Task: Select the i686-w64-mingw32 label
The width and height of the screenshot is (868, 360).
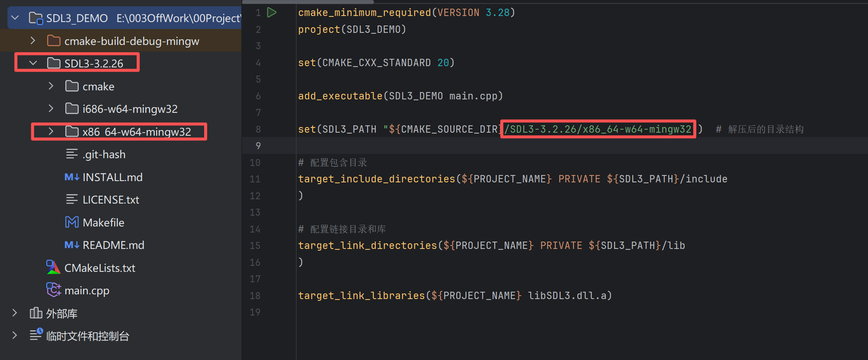Action: [130, 109]
